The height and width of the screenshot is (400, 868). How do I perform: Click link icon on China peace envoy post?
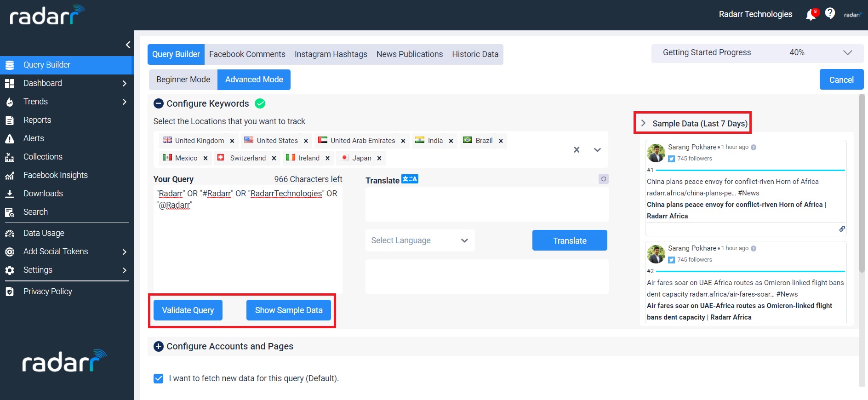click(x=842, y=229)
